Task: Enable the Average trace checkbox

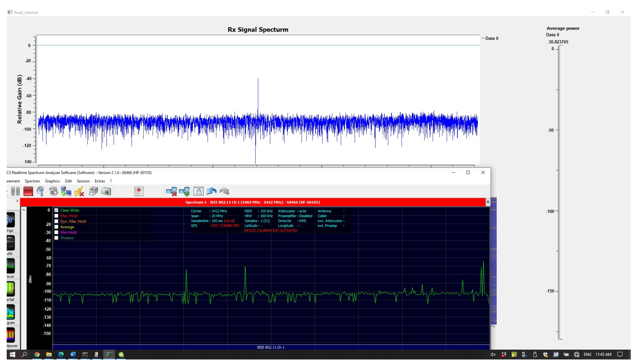Action: pyautogui.click(x=56, y=227)
